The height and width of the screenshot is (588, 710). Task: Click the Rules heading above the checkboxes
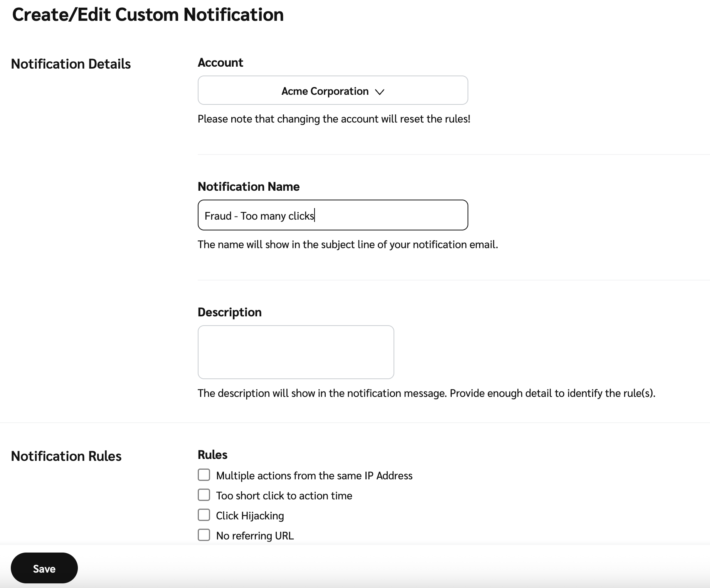coord(212,455)
